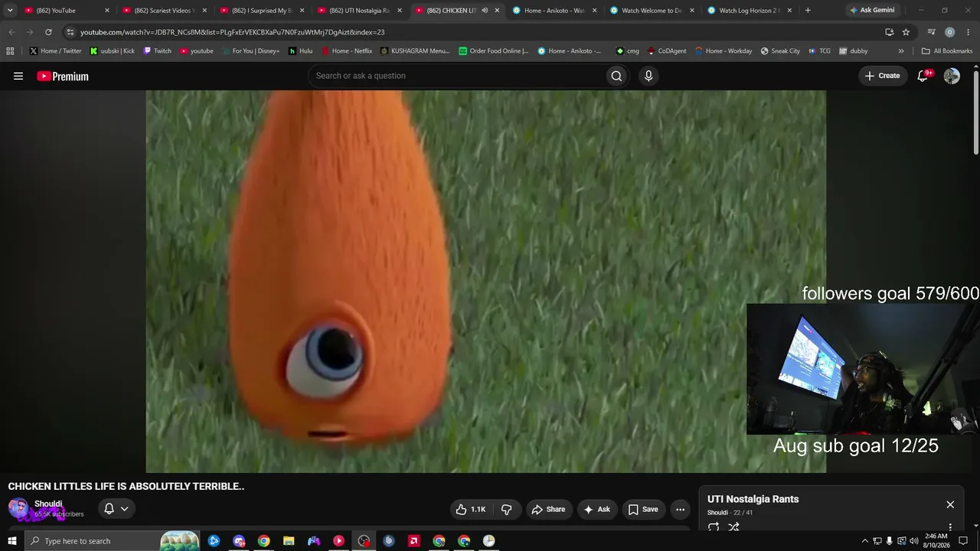The height and width of the screenshot is (551, 980).
Task: Open the account avatar menu
Action: click(952, 76)
